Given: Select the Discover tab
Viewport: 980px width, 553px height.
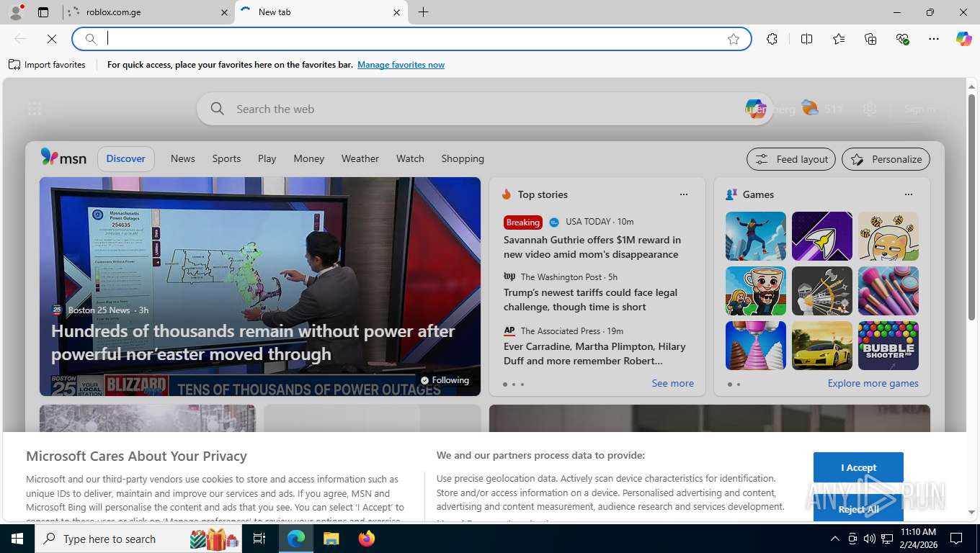Looking at the screenshot, I should pos(126,158).
